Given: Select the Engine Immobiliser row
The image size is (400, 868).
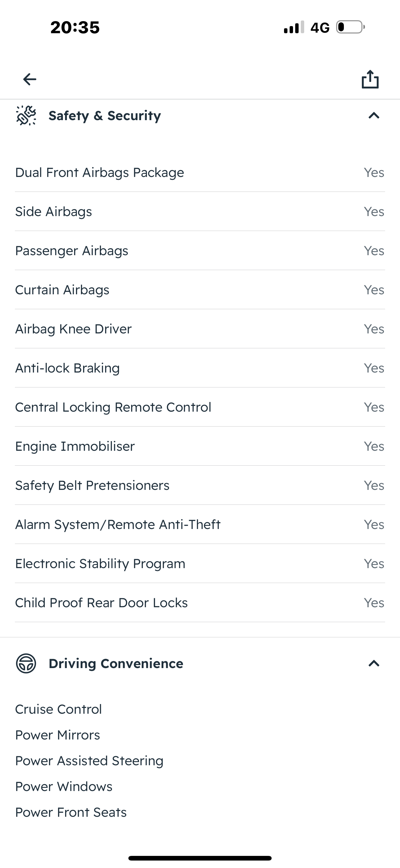Looking at the screenshot, I should 200,446.
